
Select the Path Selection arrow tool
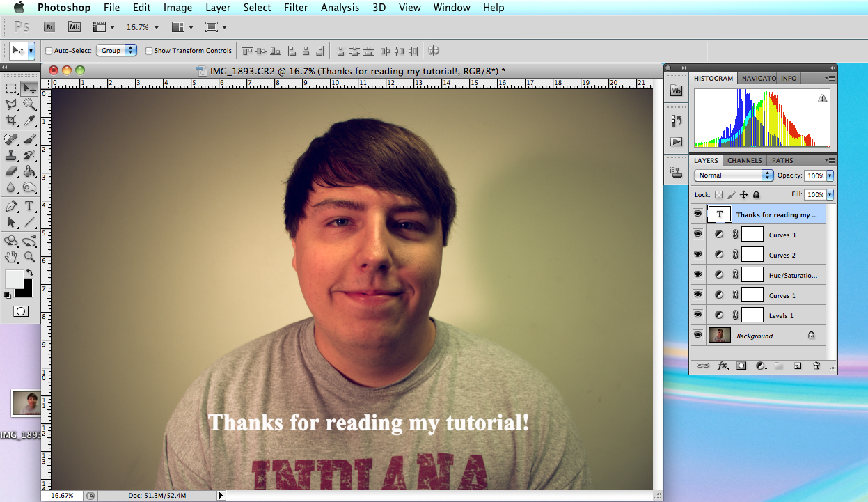click(x=11, y=222)
